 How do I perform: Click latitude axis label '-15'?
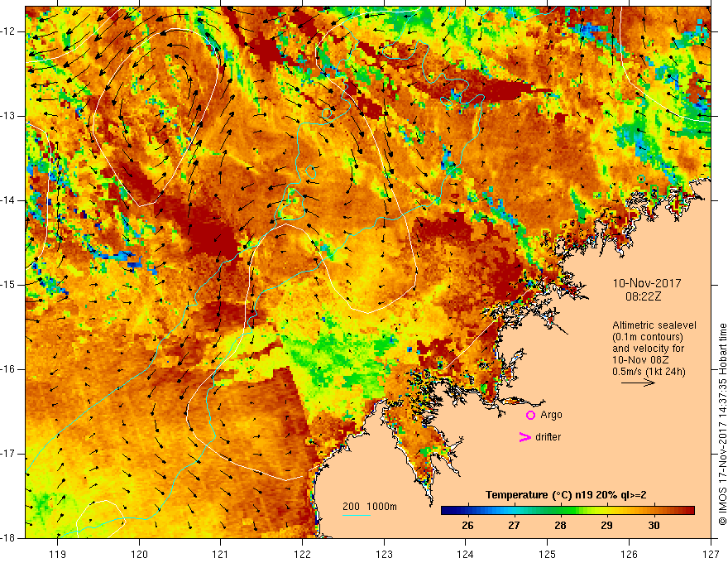(8, 285)
